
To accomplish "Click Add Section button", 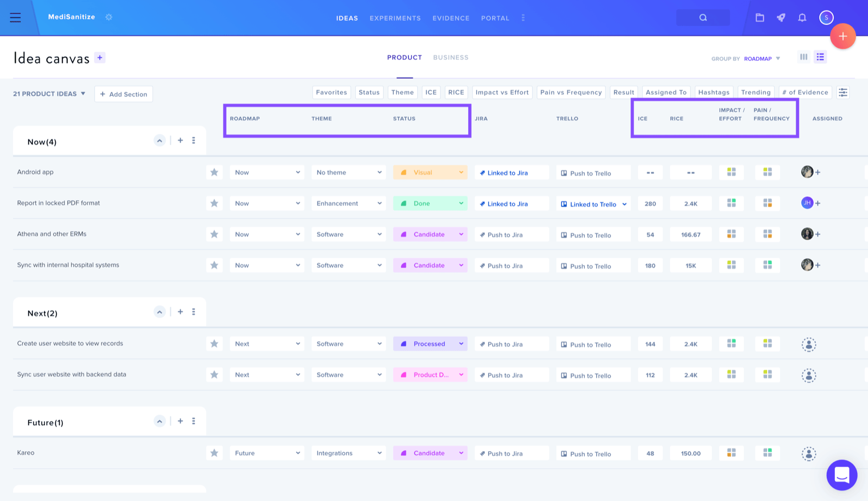I will (x=124, y=94).
